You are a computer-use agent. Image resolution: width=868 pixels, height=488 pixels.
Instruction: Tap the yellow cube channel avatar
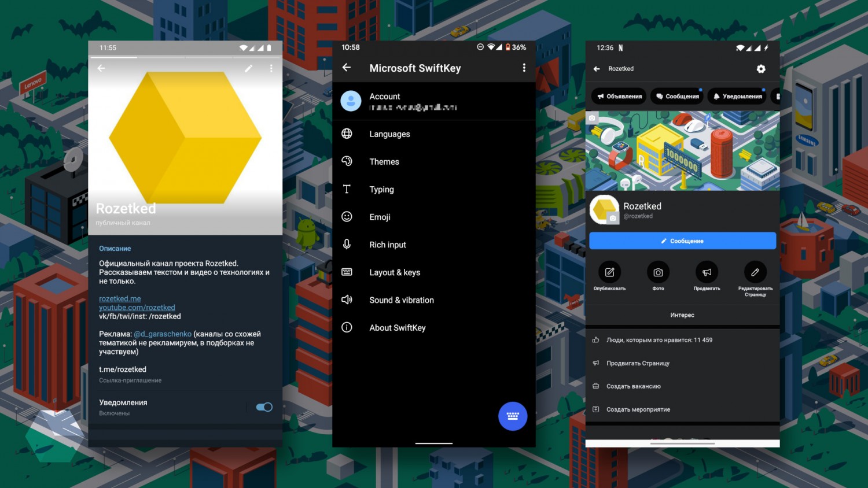click(185, 138)
